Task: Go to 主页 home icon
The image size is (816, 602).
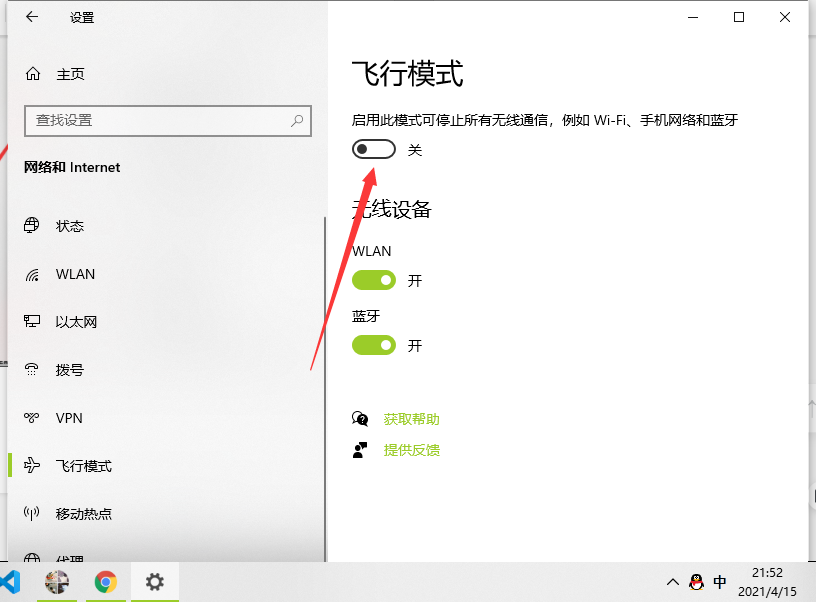Action: [x=33, y=74]
